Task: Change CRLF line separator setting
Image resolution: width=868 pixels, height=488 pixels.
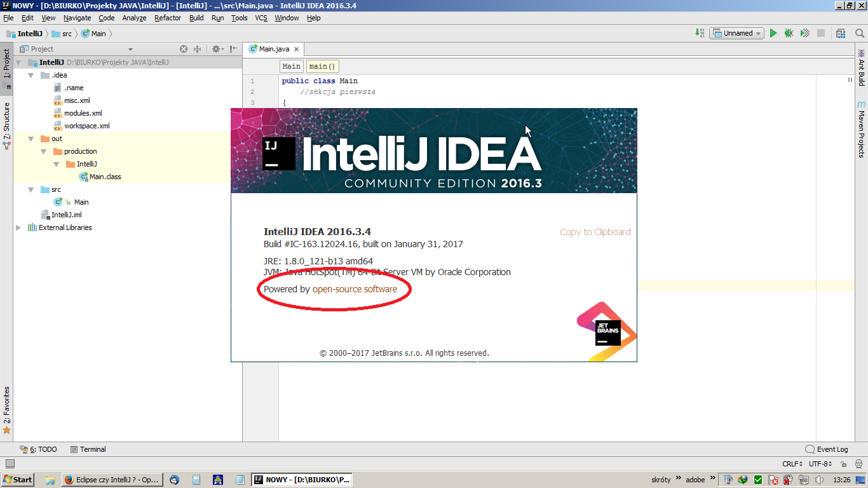Action: click(x=792, y=464)
